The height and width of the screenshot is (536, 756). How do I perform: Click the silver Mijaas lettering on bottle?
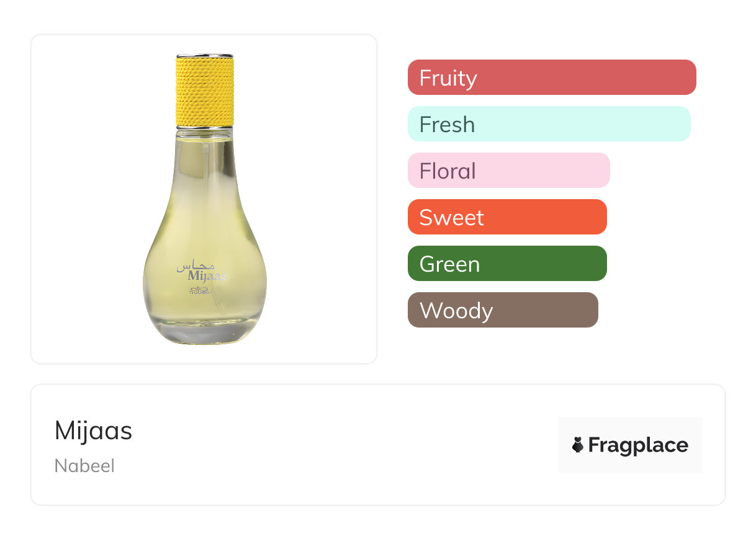[207, 277]
